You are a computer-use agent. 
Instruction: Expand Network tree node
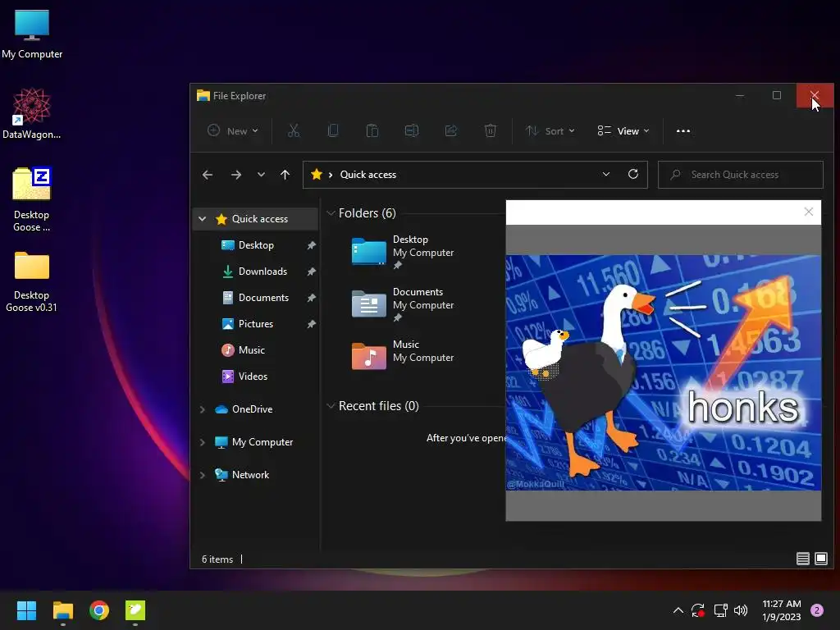tap(202, 475)
